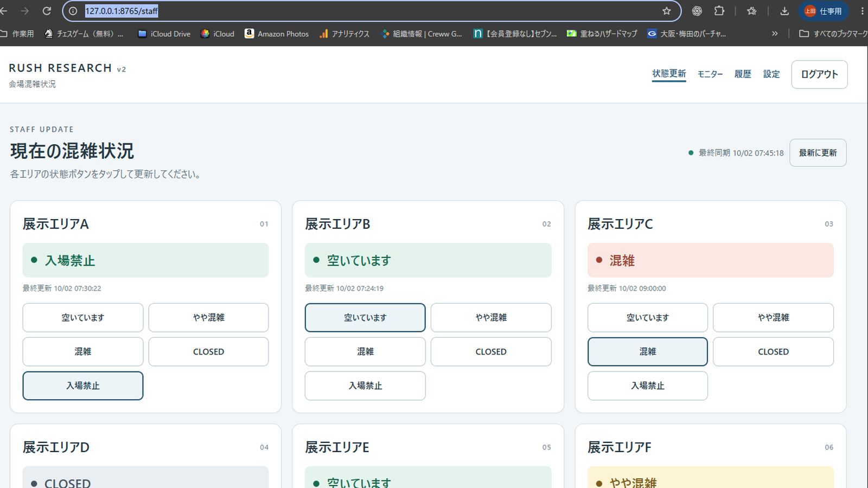Switch to the モニター tab
The height and width of the screenshot is (488, 868).
point(710,74)
